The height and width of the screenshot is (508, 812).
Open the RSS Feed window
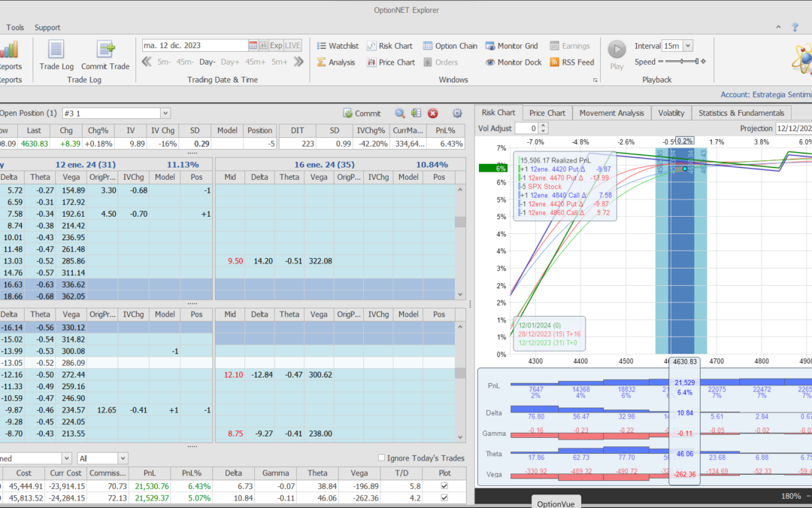[x=571, y=62]
